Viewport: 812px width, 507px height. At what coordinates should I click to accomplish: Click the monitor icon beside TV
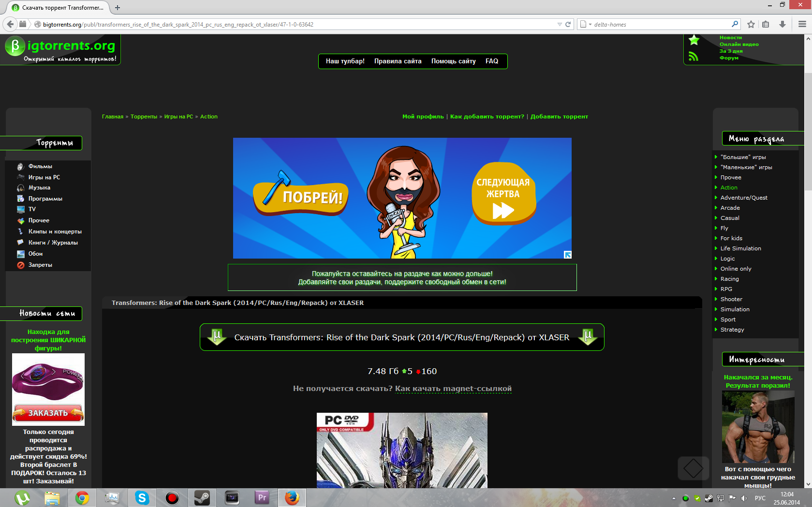click(x=20, y=209)
